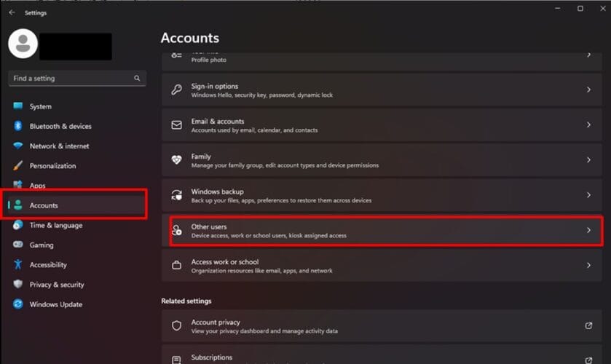This screenshot has height=364, width=611.
Task: Open external link icon for Account privacy
Action: (x=588, y=326)
